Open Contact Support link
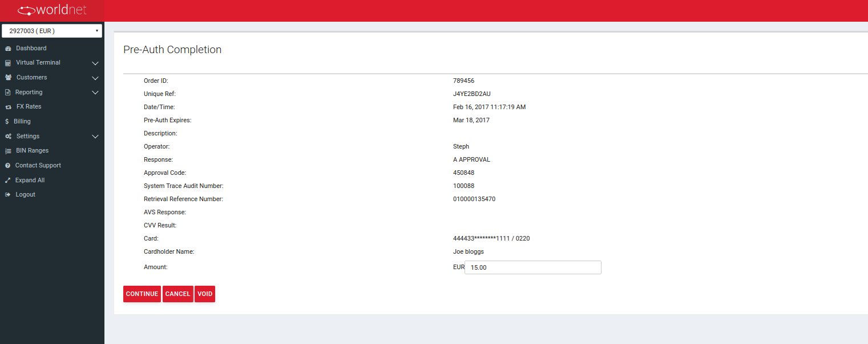The image size is (868, 344). point(38,166)
